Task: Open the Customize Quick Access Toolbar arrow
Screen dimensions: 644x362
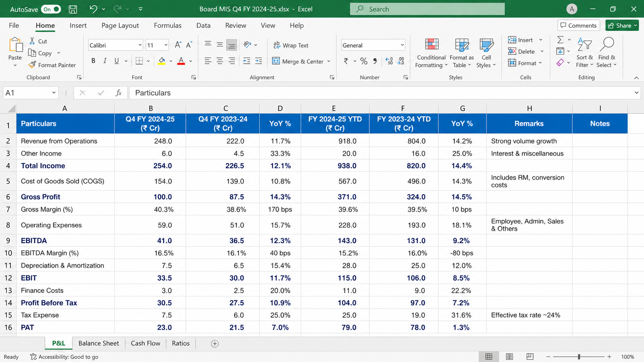Action: pos(141,9)
